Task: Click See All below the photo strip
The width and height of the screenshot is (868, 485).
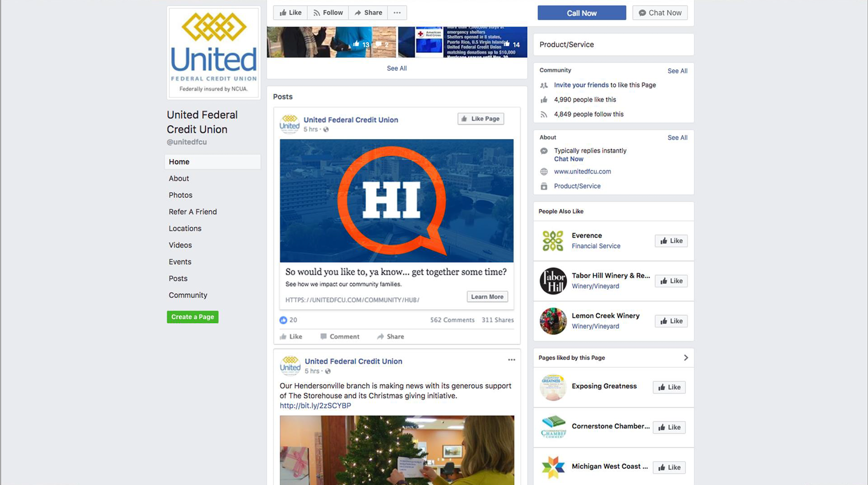Action: [x=396, y=68]
